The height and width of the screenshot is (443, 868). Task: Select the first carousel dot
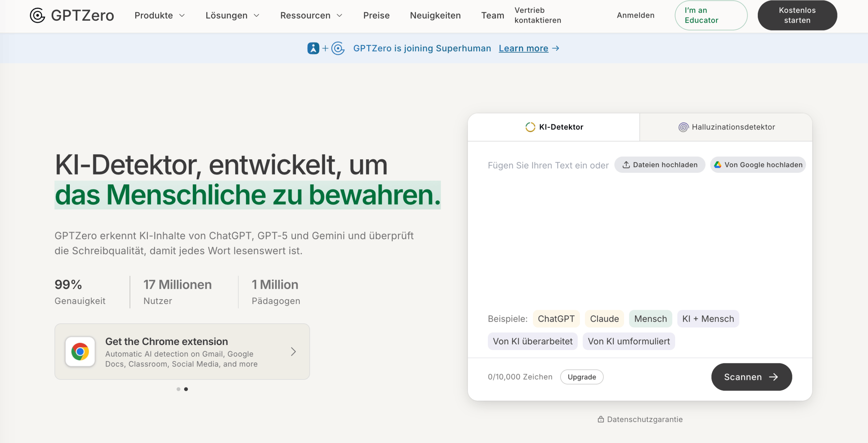178,389
